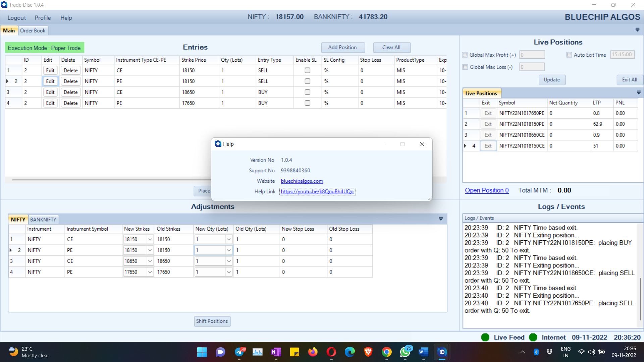Click Trade Disc taskbar icon

[x=442, y=352]
